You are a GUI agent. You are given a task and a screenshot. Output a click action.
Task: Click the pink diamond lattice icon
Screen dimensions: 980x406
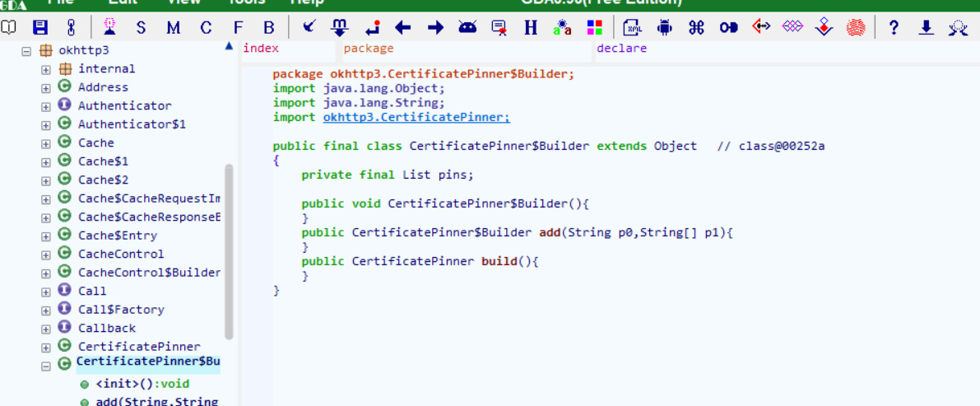point(792,27)
